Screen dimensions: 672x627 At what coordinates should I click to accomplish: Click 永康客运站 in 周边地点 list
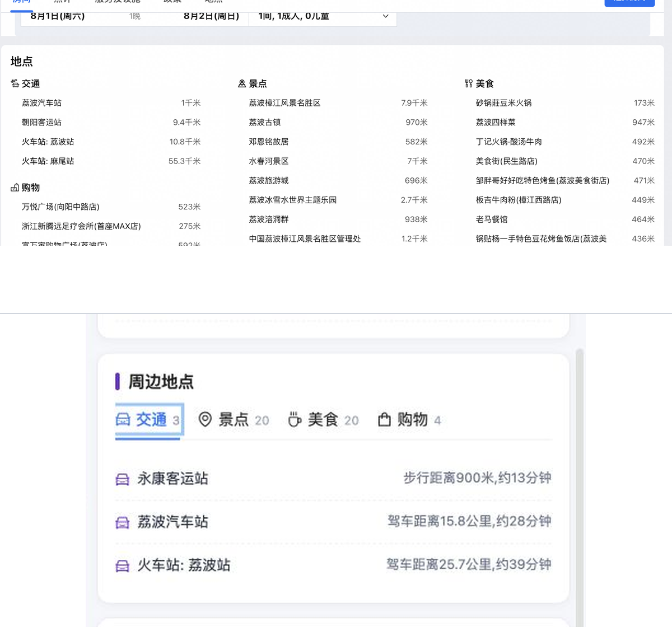172,479
